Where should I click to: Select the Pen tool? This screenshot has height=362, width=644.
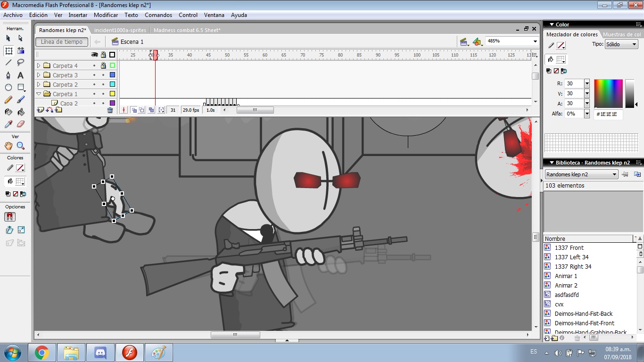pos(8,75)
